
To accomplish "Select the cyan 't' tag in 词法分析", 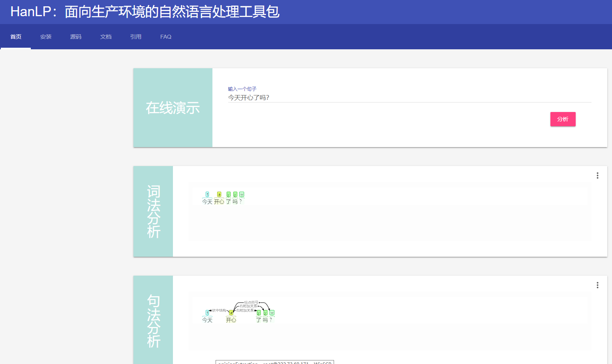I will pos(207,194).
